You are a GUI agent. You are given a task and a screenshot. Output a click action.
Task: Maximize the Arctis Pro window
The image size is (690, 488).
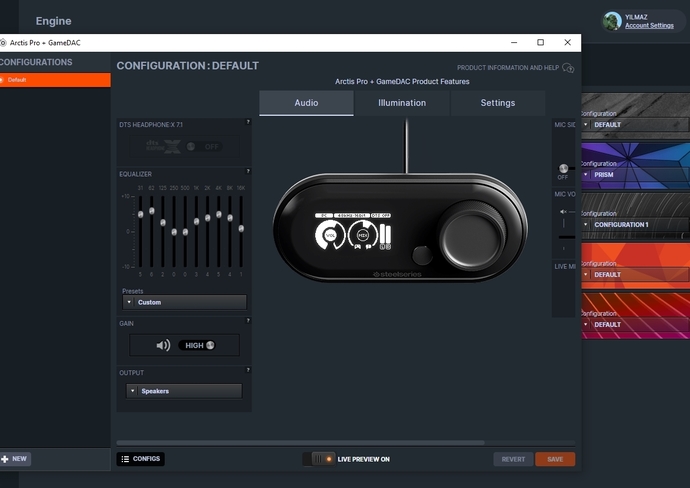[x=540, y=42]
